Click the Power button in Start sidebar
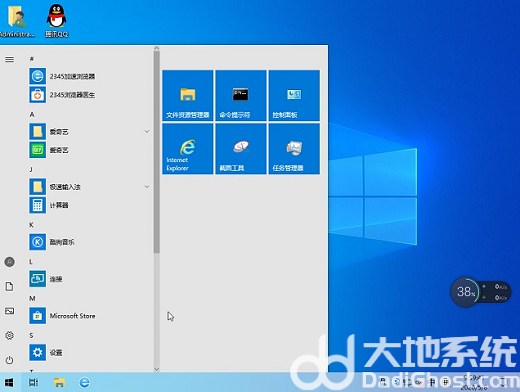The image size is (520, 392). tap(9, 360)
